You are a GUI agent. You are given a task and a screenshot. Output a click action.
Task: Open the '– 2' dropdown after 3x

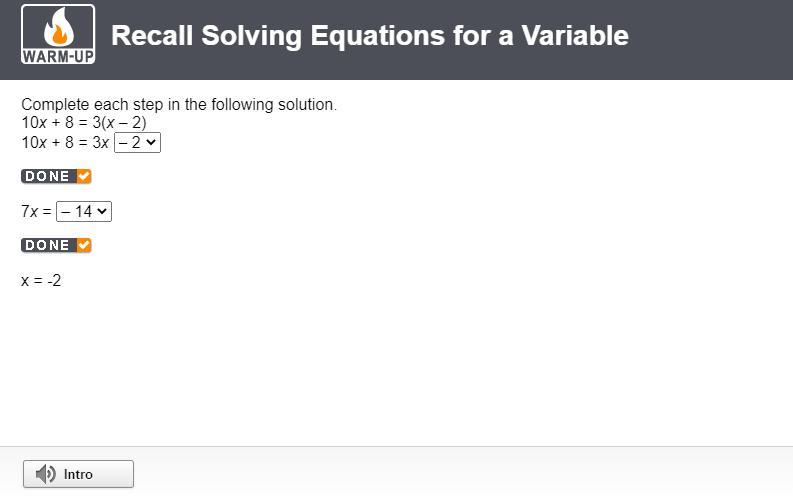137,142
